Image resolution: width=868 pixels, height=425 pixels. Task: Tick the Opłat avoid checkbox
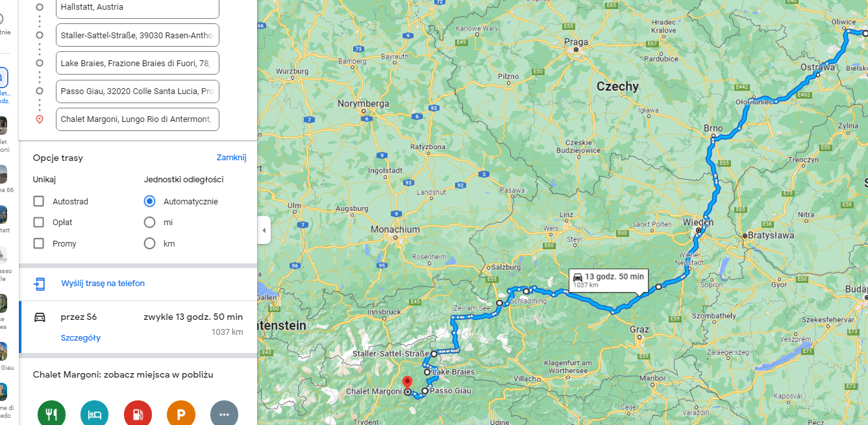point(38,223)
